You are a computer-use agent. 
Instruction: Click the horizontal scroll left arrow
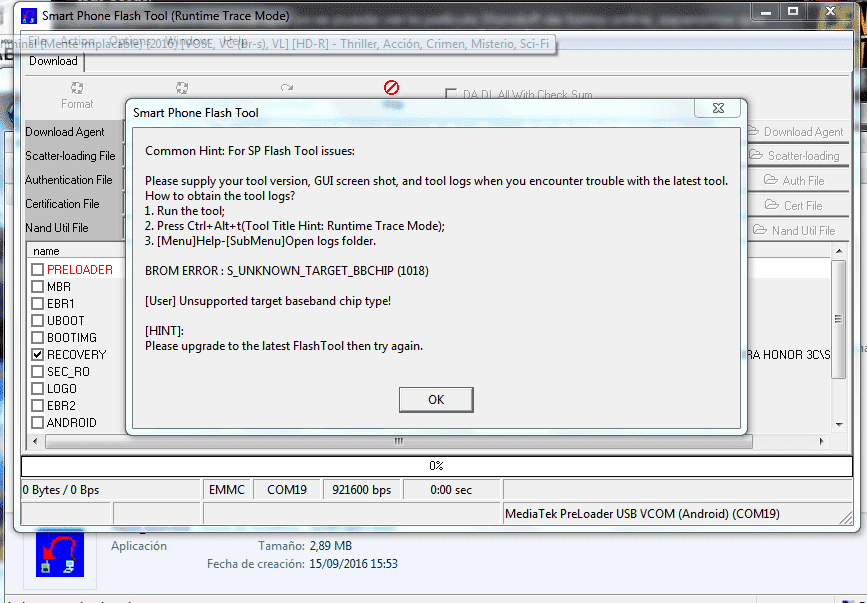tap(35, 442)
